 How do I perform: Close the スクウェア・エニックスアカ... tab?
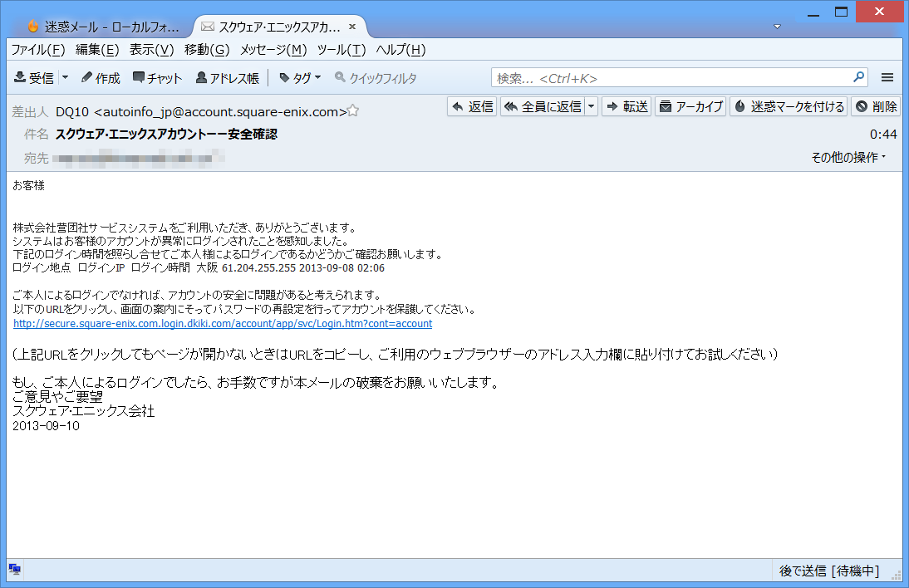coord(352,27)
